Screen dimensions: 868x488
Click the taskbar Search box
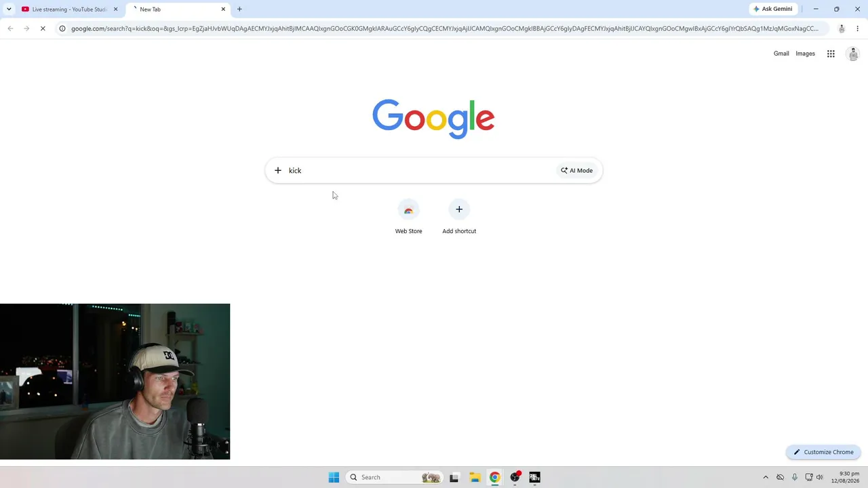395,477
